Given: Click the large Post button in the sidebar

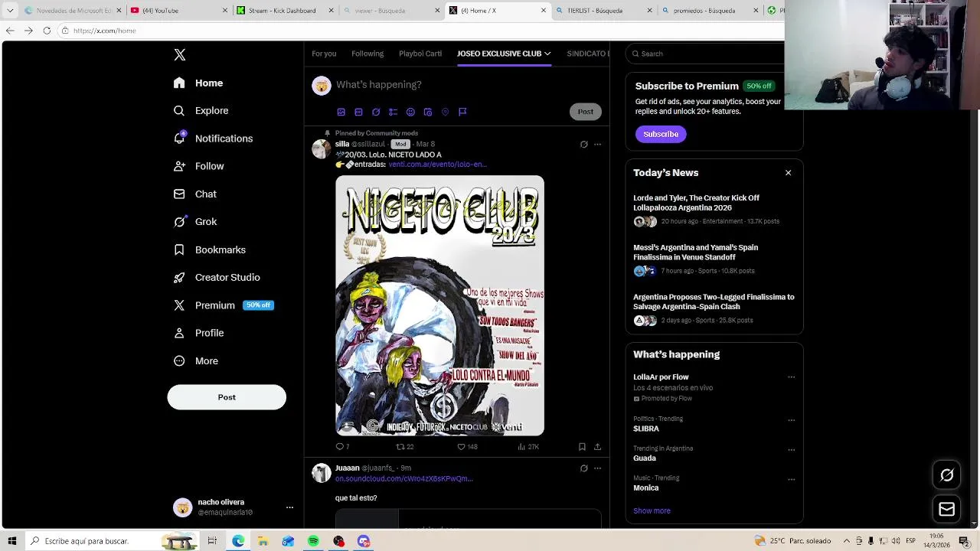Looking at the screenshot, I should click(x=227, y=397).
